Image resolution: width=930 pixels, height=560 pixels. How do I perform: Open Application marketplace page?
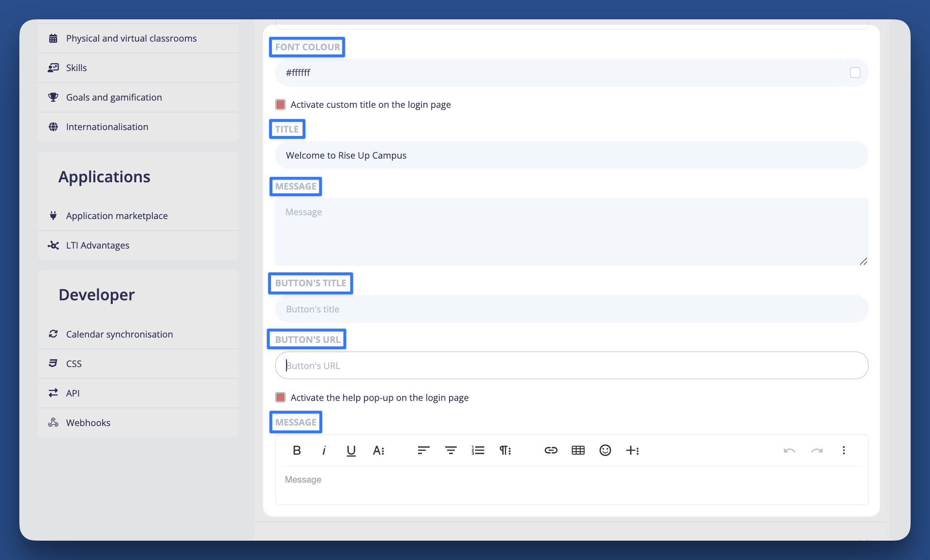click(x=138, y=216)
